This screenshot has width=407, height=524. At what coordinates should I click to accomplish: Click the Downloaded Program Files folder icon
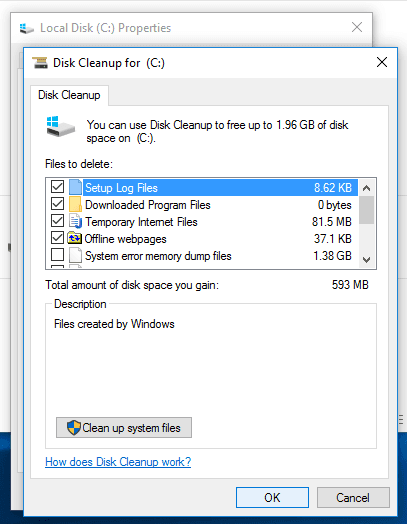tap(75, 205)
